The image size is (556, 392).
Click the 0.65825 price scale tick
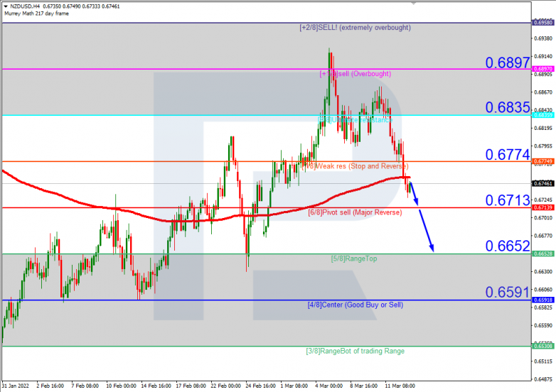[x=543, y=307]
